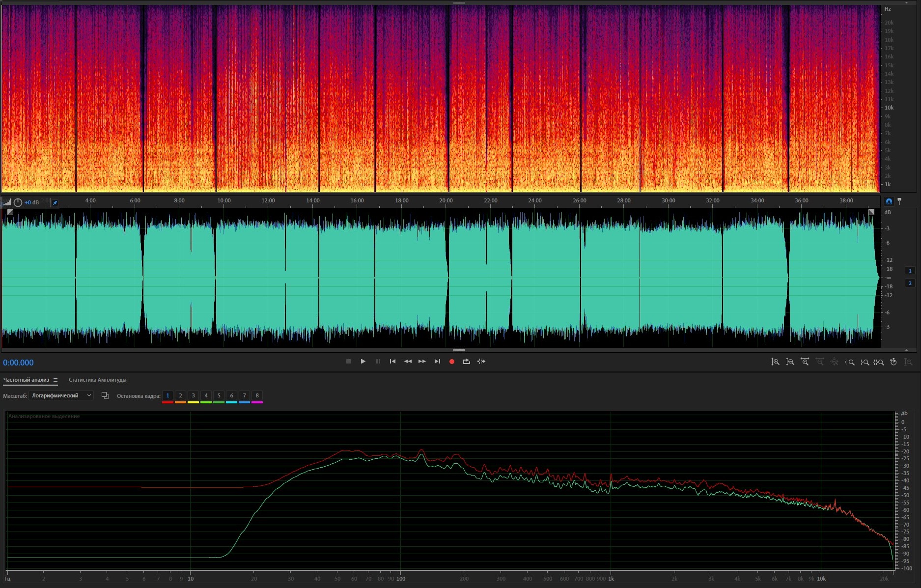
Task: Click timeline ruler at 20:00
Action: tap(446, 200)
